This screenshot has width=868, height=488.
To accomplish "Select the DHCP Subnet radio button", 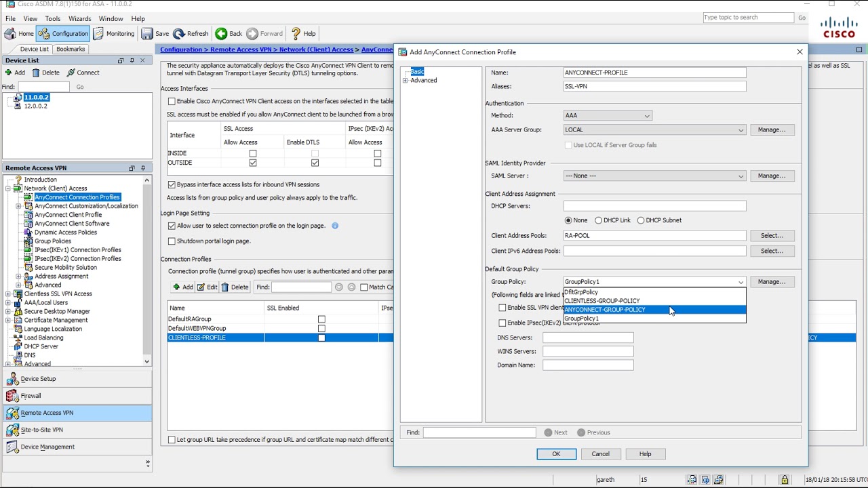I will click(x=641, y=220).
